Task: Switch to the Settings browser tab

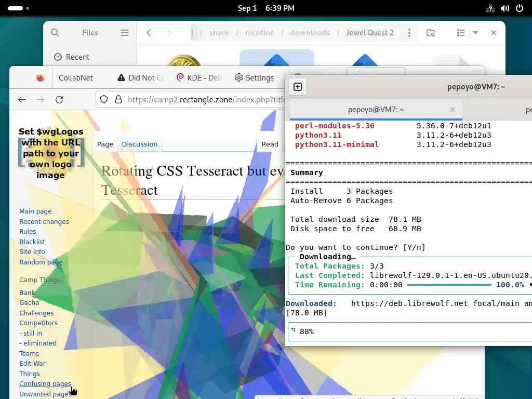Action: 255,78
